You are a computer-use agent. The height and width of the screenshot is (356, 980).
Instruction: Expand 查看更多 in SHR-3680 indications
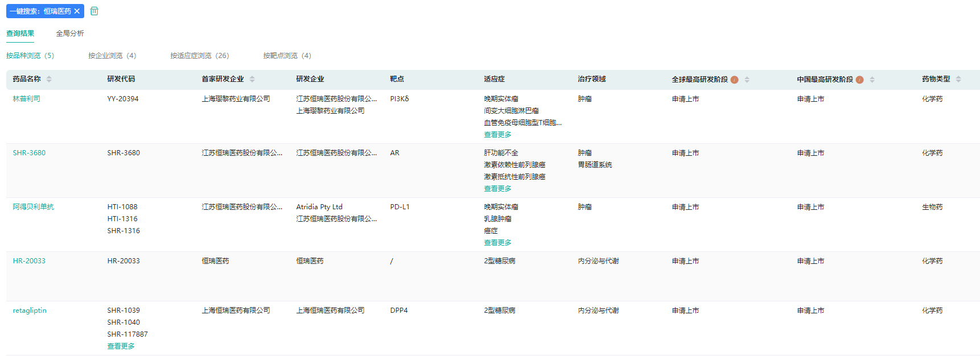tap(497, 189)
